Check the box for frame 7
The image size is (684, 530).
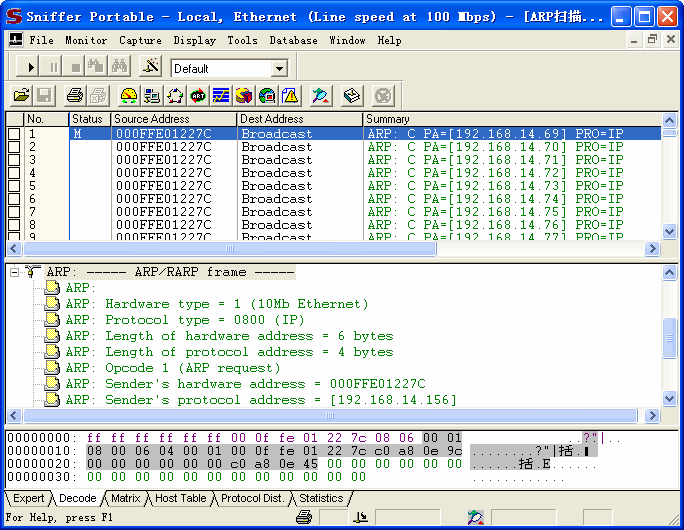coord(14,212)
